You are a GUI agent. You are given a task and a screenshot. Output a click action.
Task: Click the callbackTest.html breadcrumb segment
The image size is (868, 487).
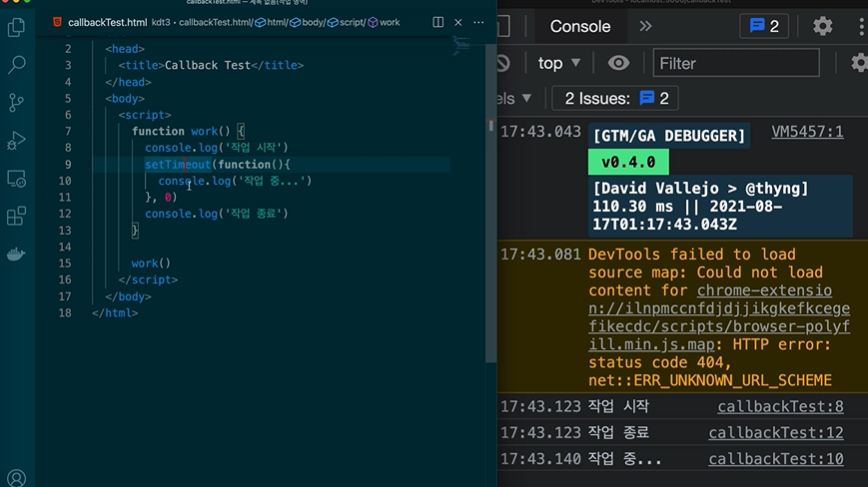(215, 22)
